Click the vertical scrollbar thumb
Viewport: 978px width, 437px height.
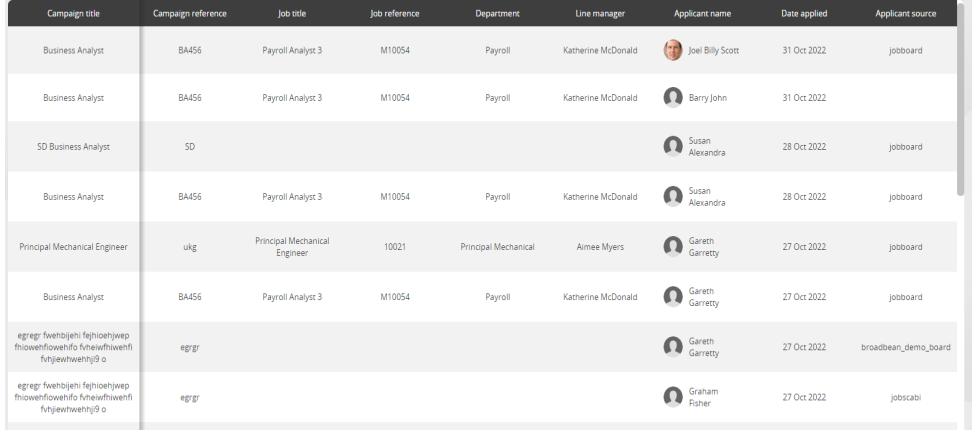pos(961,98)
